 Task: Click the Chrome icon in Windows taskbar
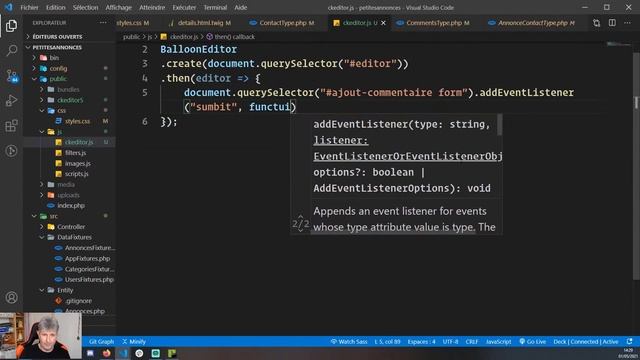139,353
